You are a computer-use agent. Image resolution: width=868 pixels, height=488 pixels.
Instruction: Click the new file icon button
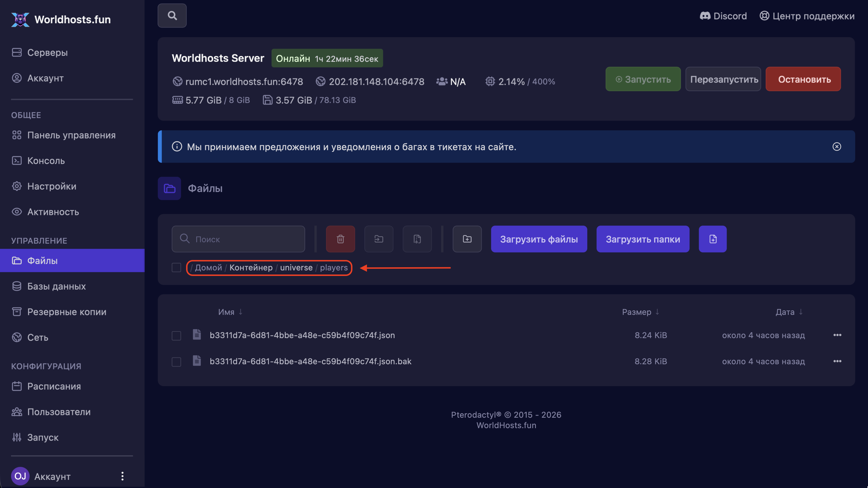(713, 239)
